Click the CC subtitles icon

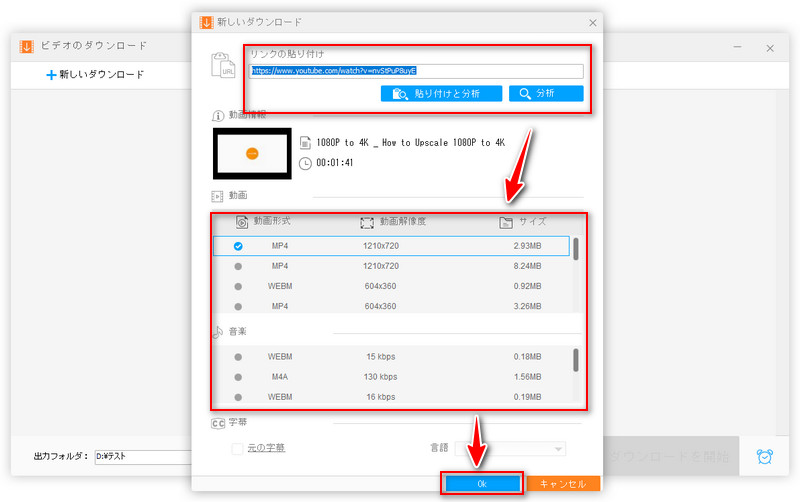coord(218,423)
